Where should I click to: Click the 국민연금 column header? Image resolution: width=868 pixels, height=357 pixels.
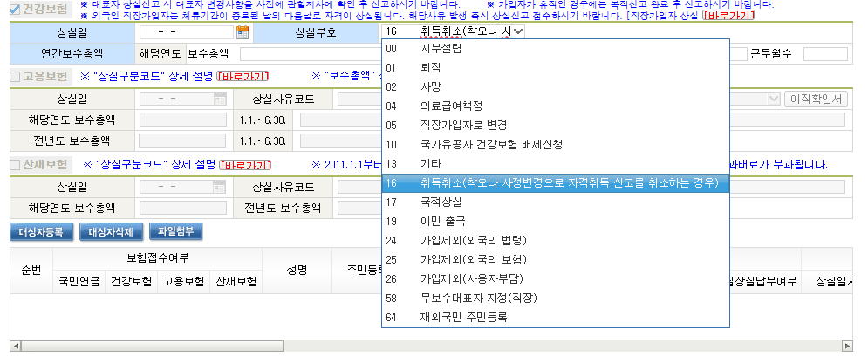[79, 282]
